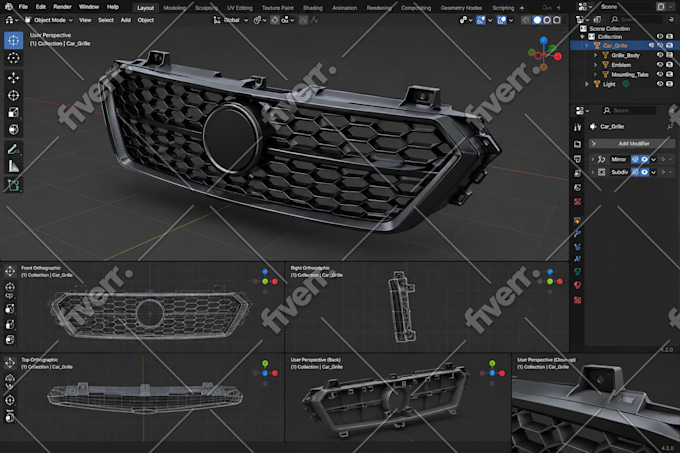Open the World properties tab

pos(577,202)
